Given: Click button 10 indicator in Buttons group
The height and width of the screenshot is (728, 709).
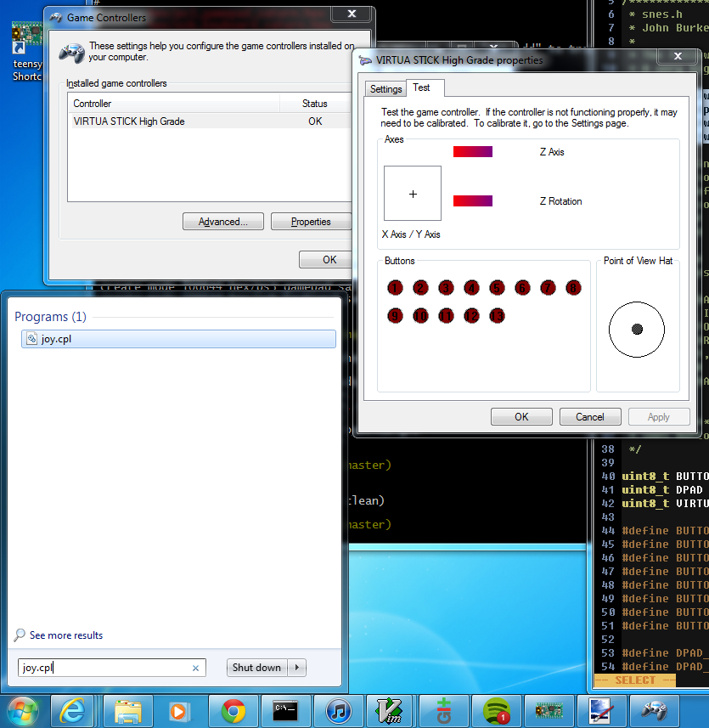Looking at the screenshot, I should click(x=420, y=316).
